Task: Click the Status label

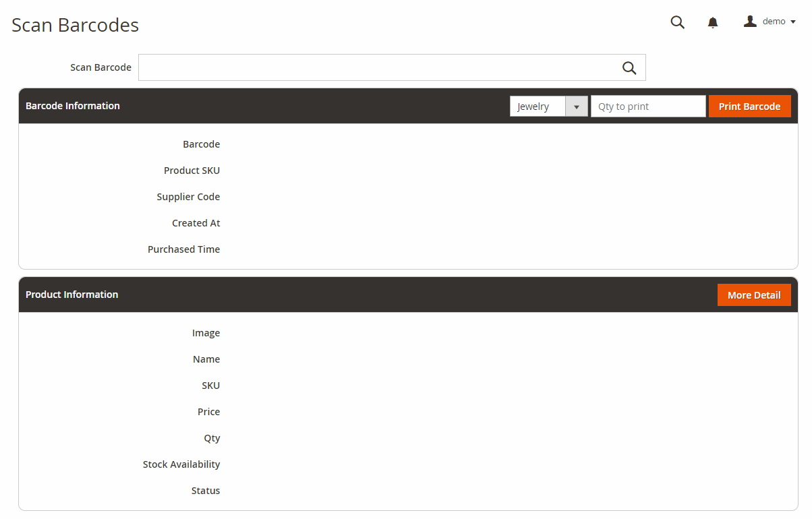Action: [x=206, y=491]
